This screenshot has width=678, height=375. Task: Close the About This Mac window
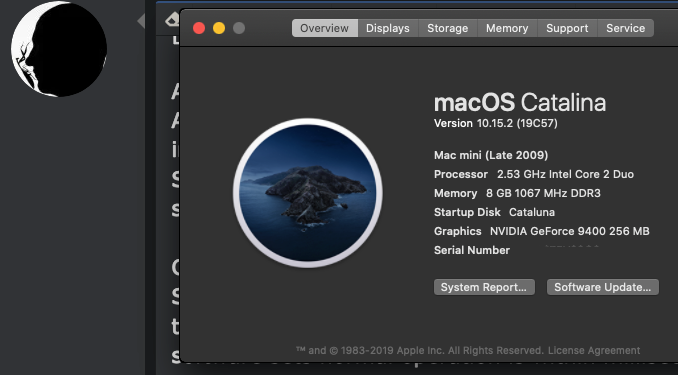[199, 28]
